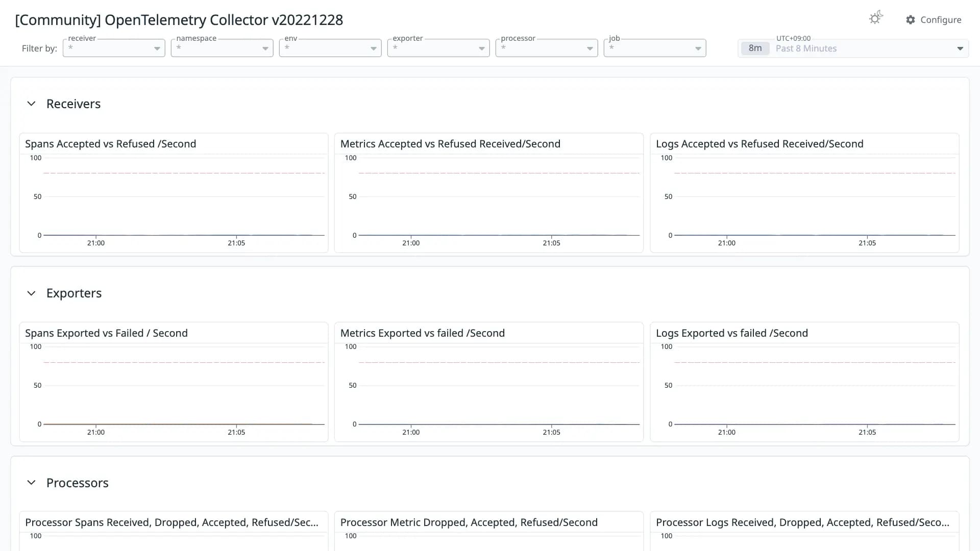Click the 8m time badge
Screen dimensions: 980x551
click(x=755, y=48)
